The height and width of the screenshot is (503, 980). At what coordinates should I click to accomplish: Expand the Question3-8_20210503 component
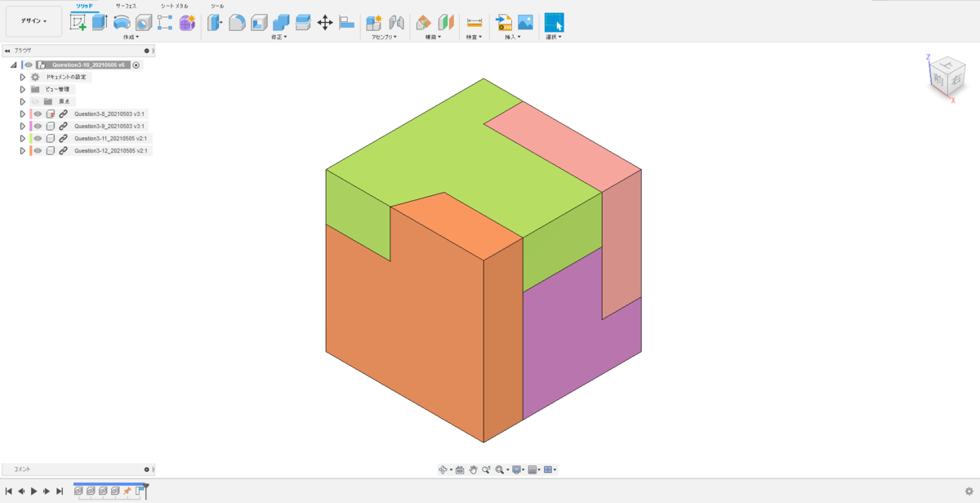pos(23,114)
